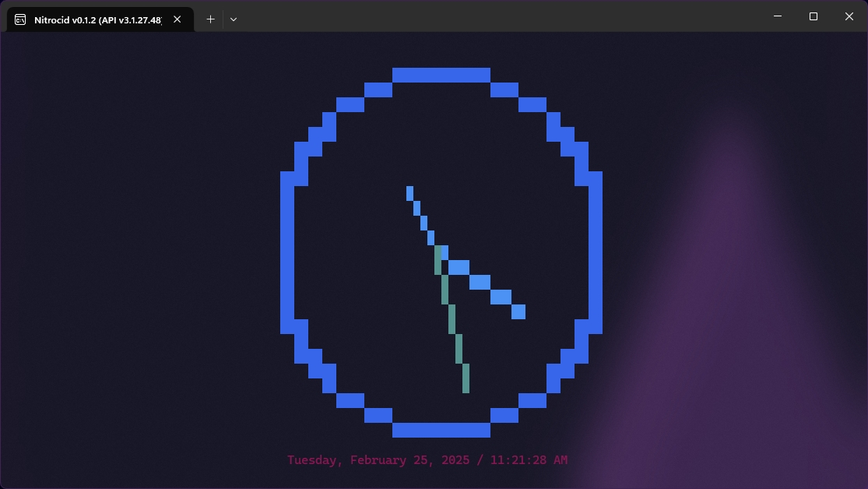Maximize the terminal window
Image resolution: width=868 pixels, height=489 pixels.
[813, 16]
